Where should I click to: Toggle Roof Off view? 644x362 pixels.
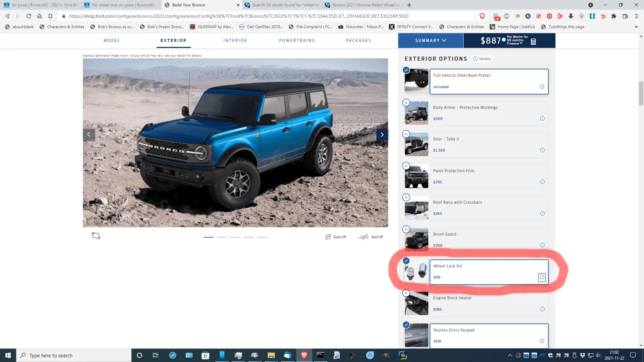pos(370,237)
